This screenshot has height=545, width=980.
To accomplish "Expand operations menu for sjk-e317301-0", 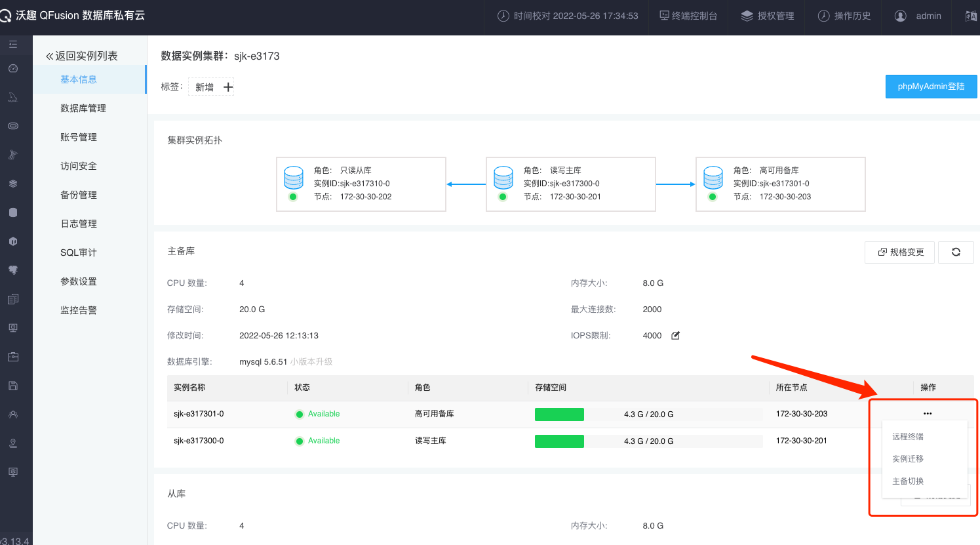I will 928,414.
